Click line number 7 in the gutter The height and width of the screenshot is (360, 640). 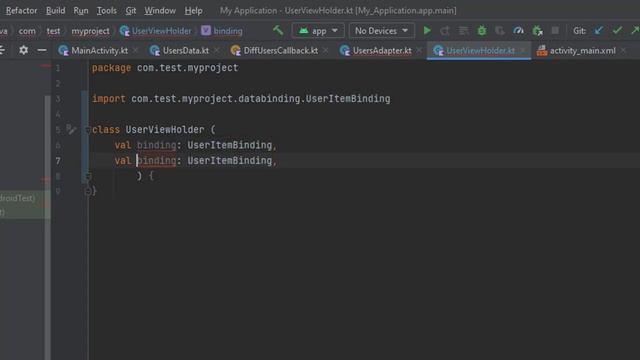58,161
